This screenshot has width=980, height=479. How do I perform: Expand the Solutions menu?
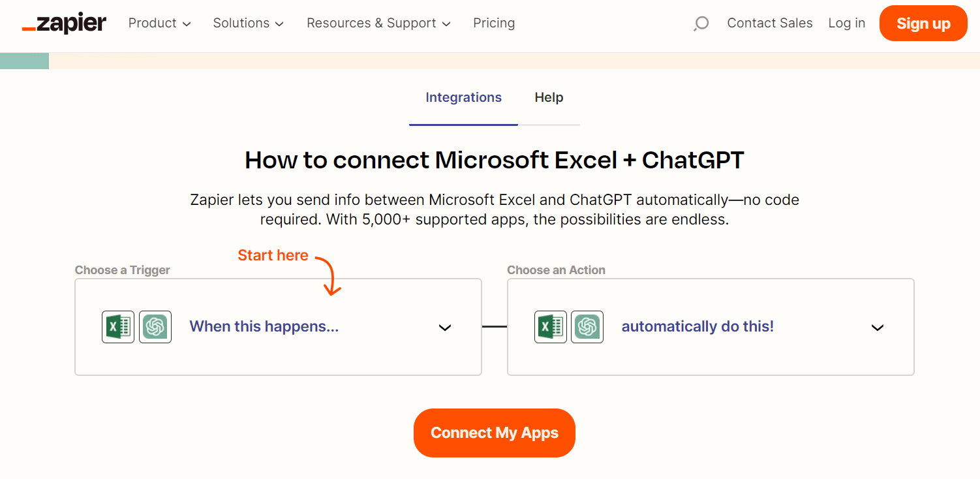(x=247, y=23)
